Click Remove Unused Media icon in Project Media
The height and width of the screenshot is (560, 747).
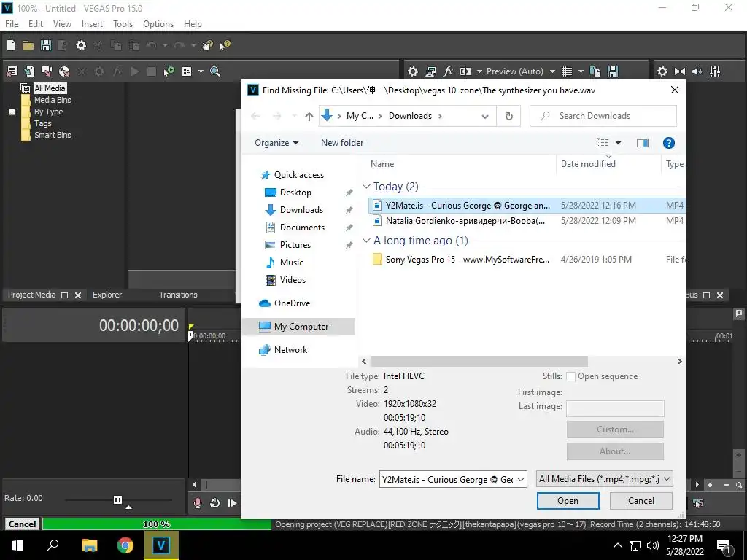pyautogui.click(x=12, y=71)
